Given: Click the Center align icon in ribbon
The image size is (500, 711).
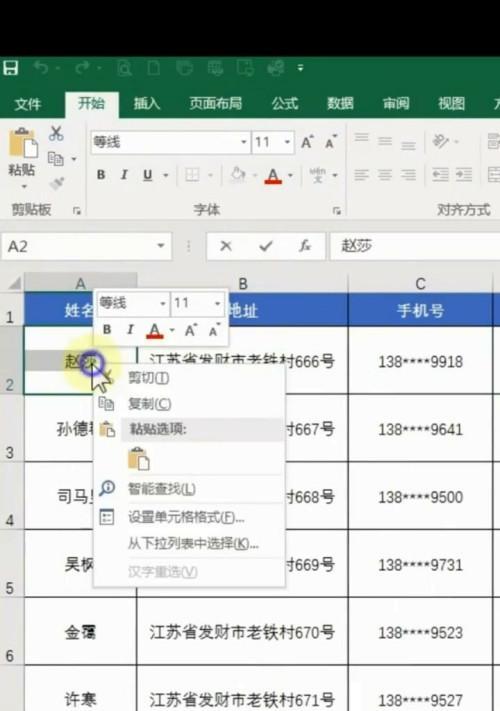Looking at the screenshot, I should [x=385, y=175].
